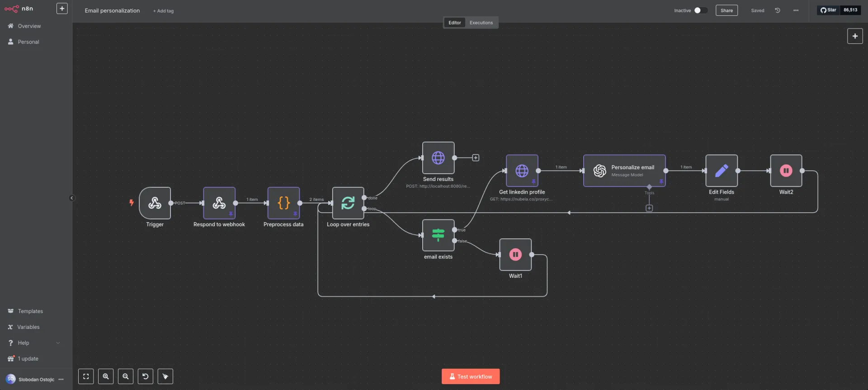The image size is (868, 390).
Task: Click the n8n logo
Action: (19, 9)
